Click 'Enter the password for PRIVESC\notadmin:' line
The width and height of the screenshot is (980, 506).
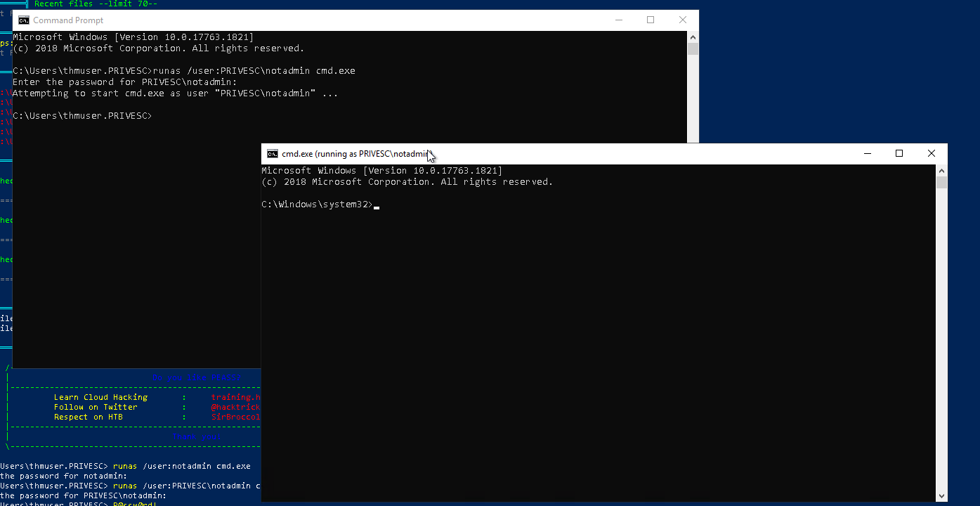[125, 82]
